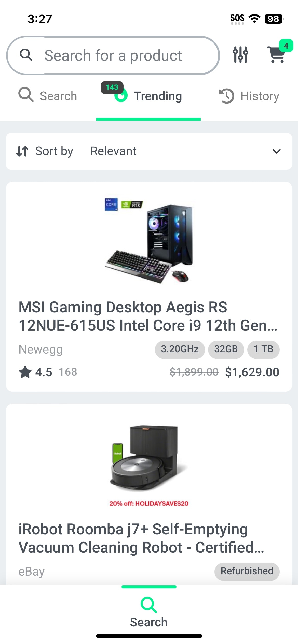Image resolution: width=298 pixels, height=644 pixels.
Task: Switch to the History tab
Action: click(x=249, y=96)
